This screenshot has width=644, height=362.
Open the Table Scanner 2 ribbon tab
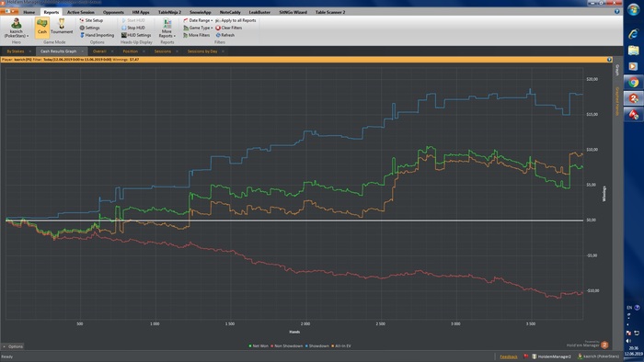(330, 12)
